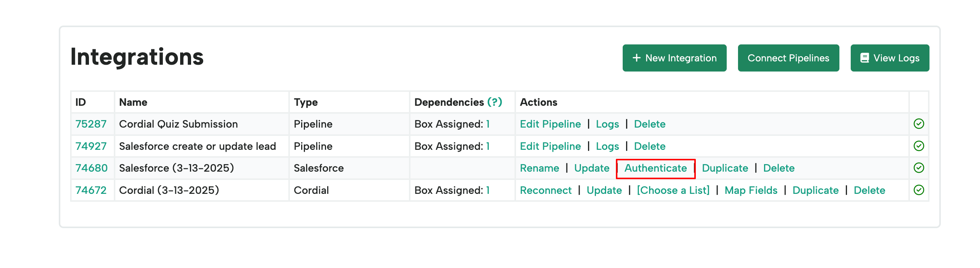The image size is (980, 268).
Task: Open integration ID 75287
Action: (90, 124)
